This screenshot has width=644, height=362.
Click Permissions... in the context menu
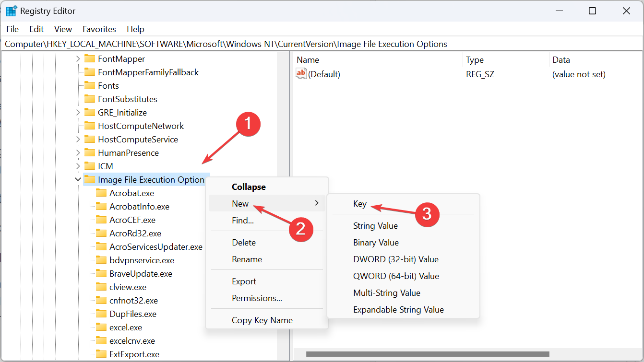257,298
